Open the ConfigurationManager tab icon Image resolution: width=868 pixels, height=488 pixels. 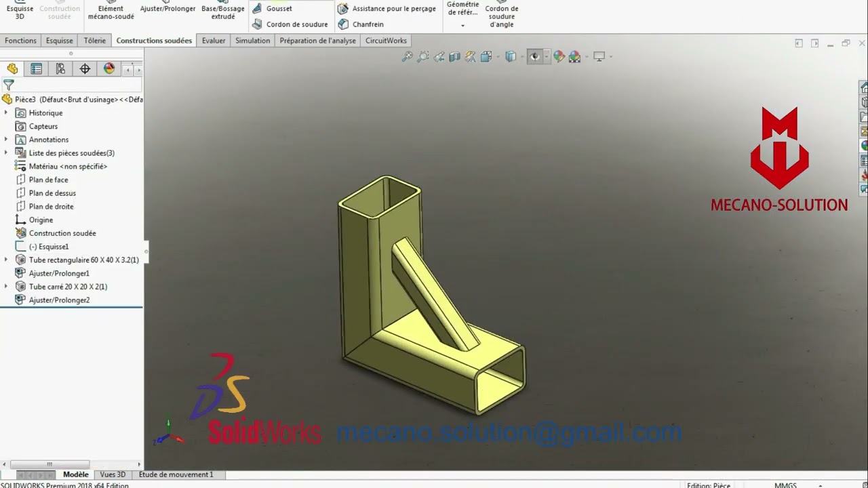click(x=60, y=68)
